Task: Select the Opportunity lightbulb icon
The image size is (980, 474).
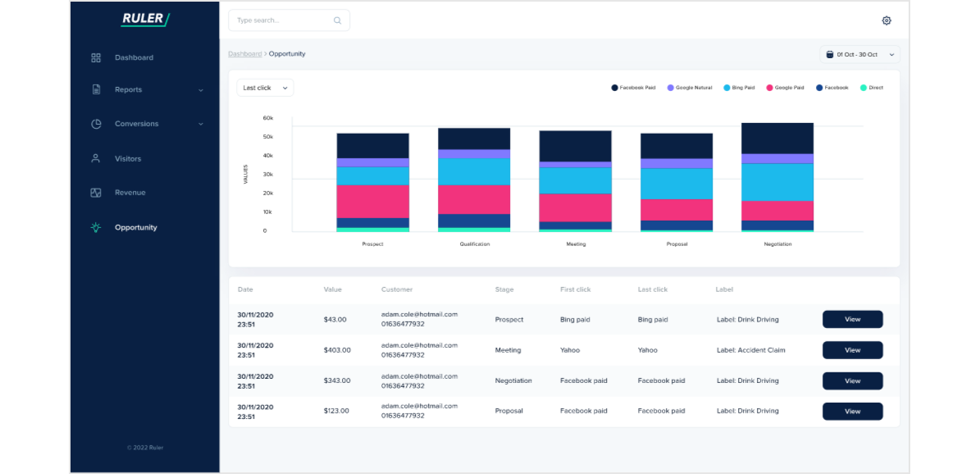Action: coord(94,227)
